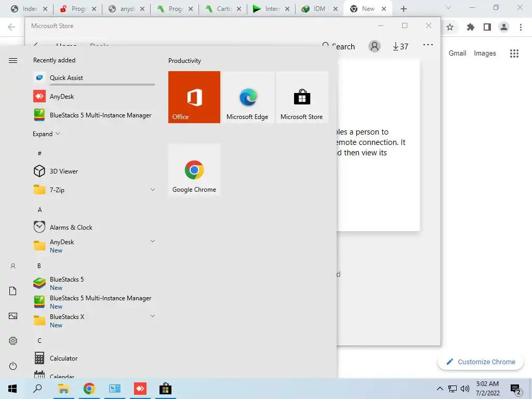Expand the 7-Zip folder
This screenshot has width=532, height=399.
click(x=153, y=190)
